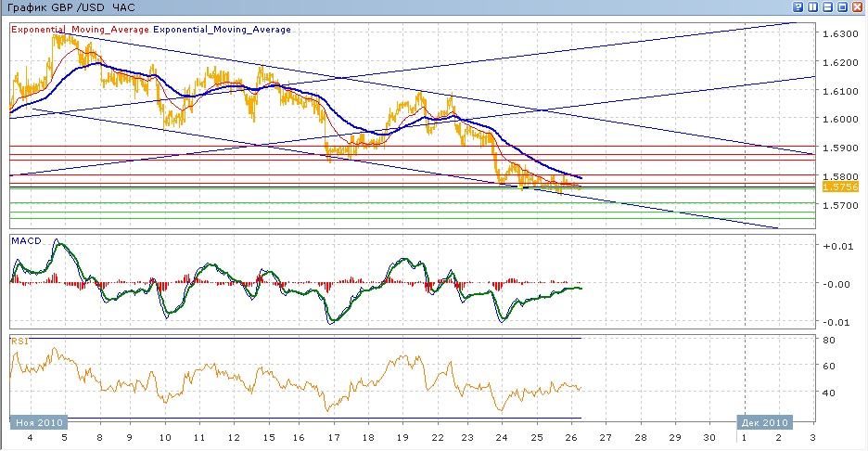
Task: Open help via the question mark icon
Action: click(x=798, y=7)
